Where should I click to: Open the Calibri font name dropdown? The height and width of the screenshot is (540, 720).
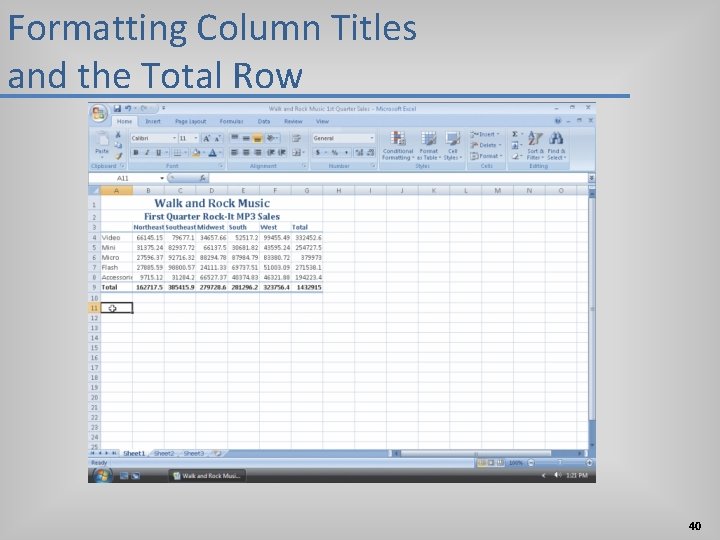coord(174,138)
